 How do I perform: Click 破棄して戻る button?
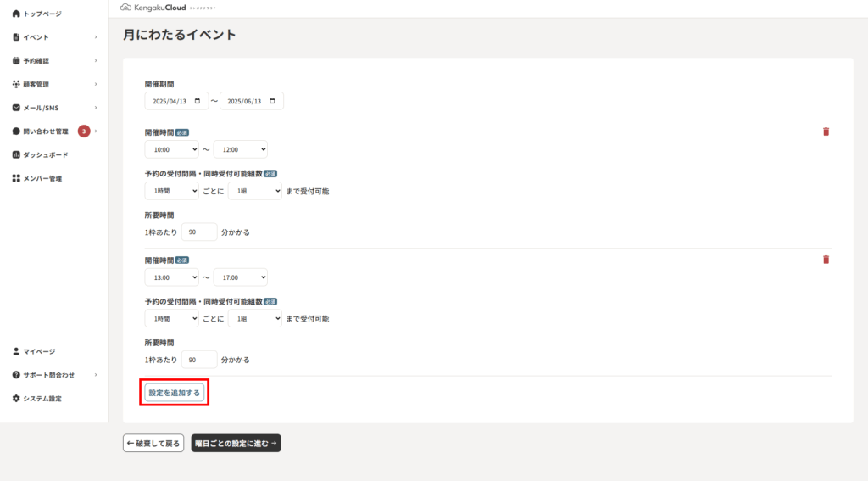(x=153, y=443)
